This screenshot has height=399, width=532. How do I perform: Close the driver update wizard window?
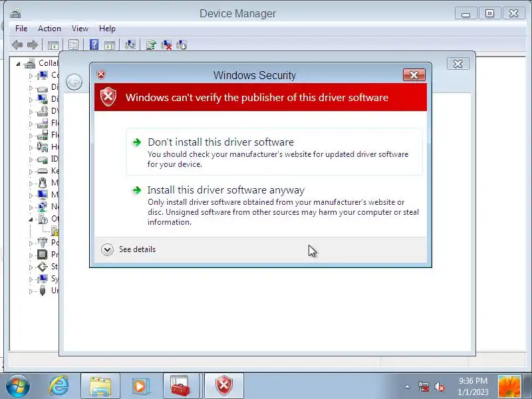point(458,63)
